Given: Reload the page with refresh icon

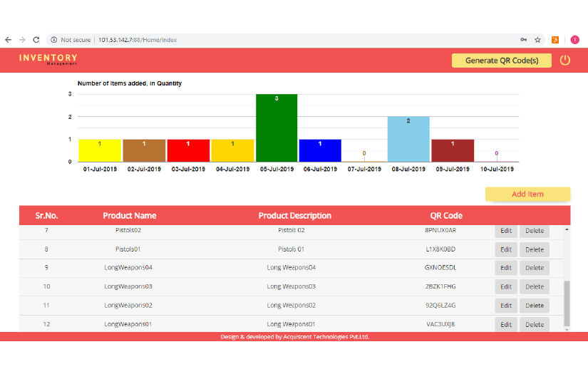Looking at the screenshot, I should click(36, 40).
